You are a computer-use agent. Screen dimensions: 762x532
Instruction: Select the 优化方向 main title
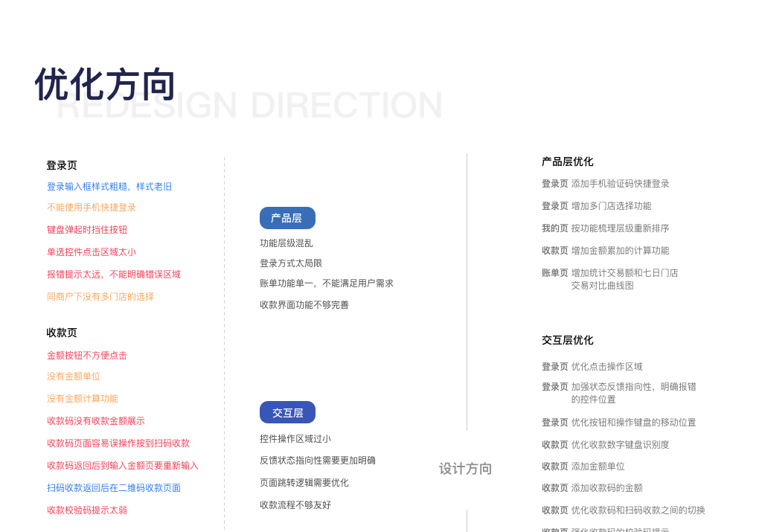click(105, 84)
